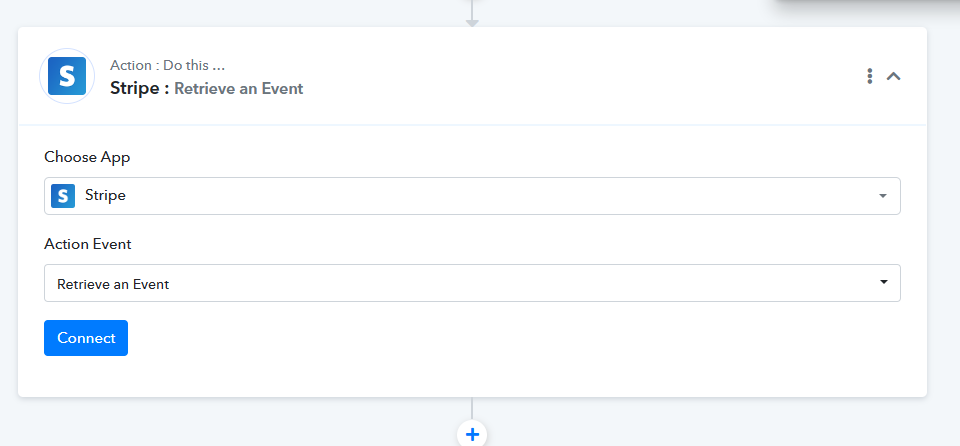Click the 'Stripe :' bold title in the header

click(140, 88)
